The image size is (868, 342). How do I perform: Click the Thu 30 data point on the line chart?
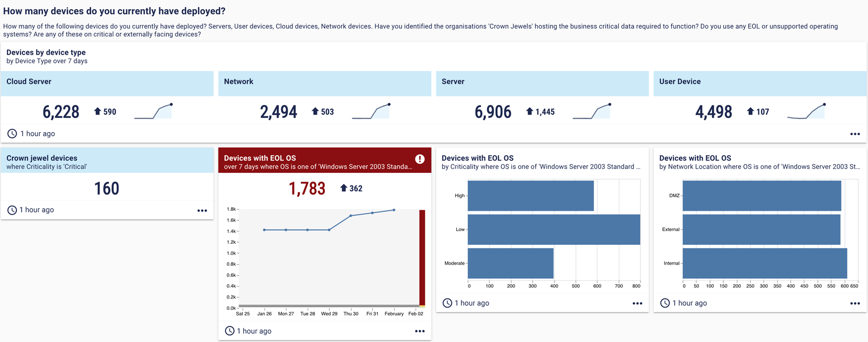tap(351, 216)
